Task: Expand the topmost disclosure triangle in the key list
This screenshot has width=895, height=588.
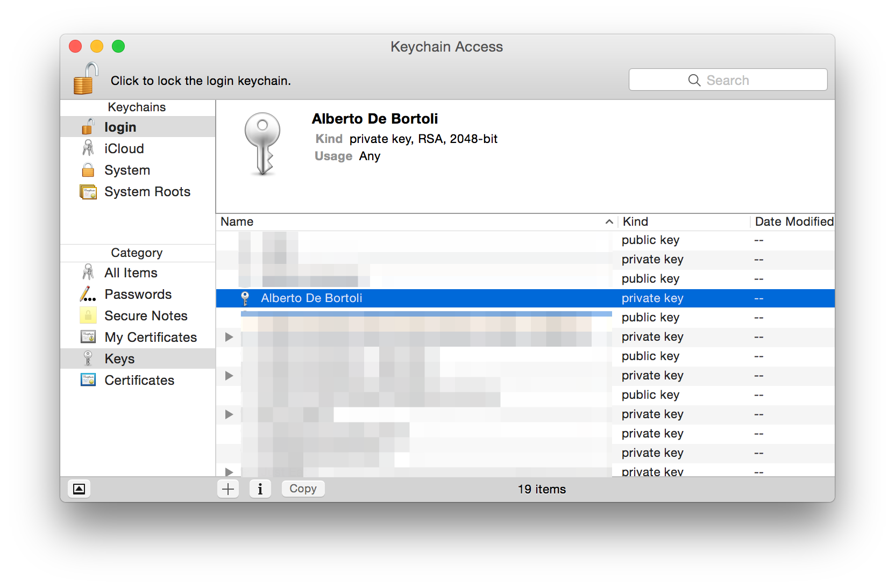Action: click(x=229, y=337)
